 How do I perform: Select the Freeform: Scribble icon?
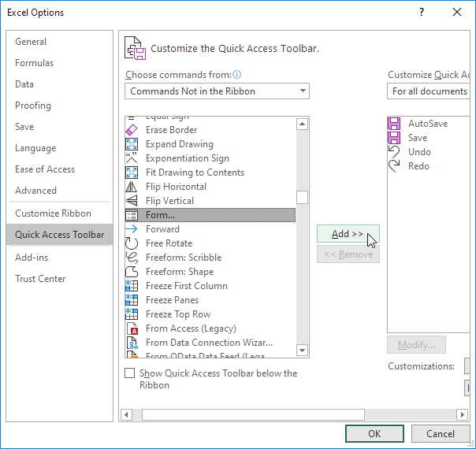click(132, 258)
